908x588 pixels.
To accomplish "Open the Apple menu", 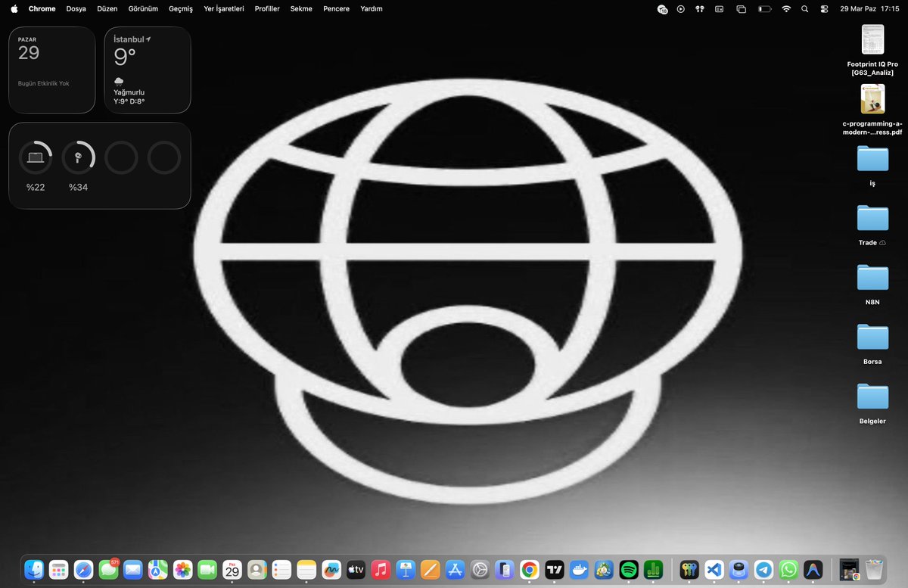I will tap(14, 8).
